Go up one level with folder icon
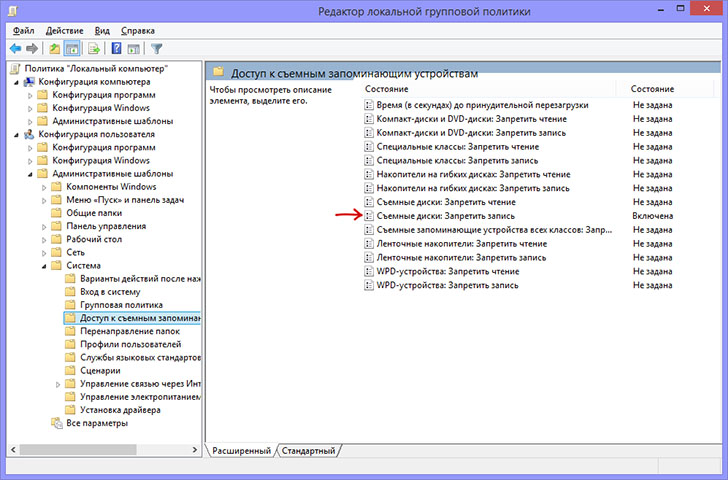This screenshot has height=480, width=728. (x=55, y=48)
